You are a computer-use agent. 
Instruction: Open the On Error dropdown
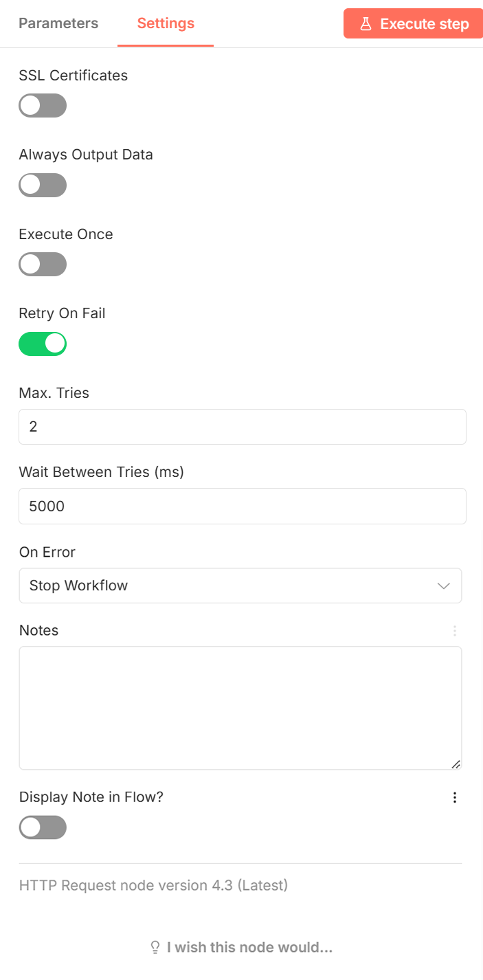click(240, 586)
